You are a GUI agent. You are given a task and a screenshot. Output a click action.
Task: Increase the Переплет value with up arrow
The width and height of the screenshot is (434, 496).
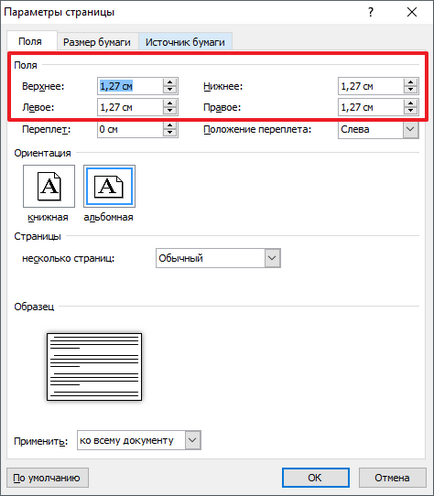(170, 125)
